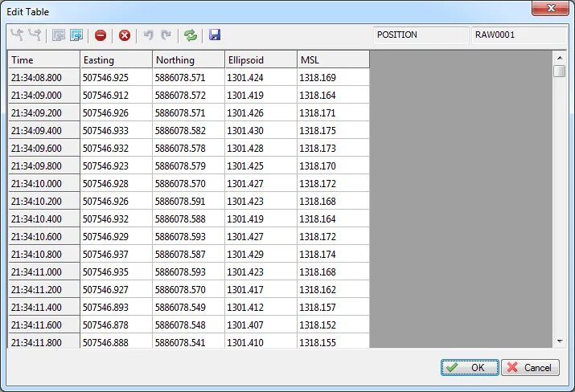This screenshot has height=392, width=575.
Task: Click Ellipsoid cell 1301.430
Action: tap(261, 130)
